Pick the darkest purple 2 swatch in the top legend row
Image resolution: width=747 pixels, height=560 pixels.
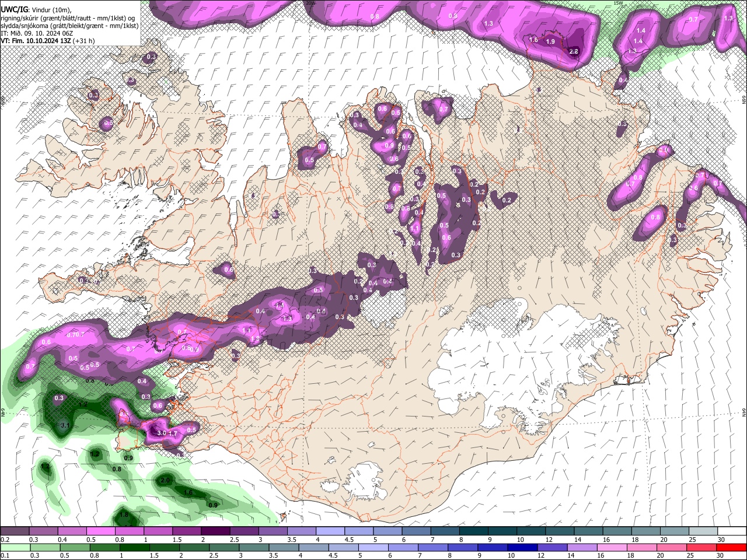pyautogui.click(x=215, y=531)
